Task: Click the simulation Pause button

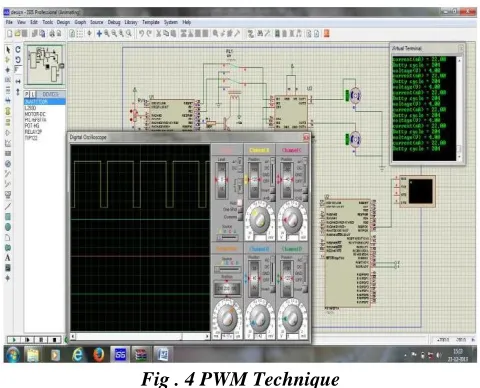Action: (x=41, y=340)
